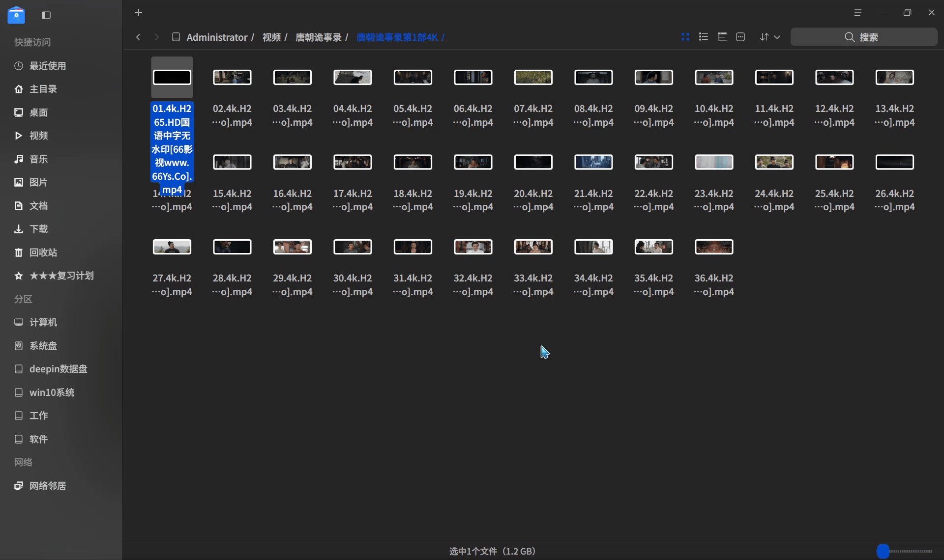Select video file 02.4k thumbnail
The image size is (944, 560).
point(232,77)
